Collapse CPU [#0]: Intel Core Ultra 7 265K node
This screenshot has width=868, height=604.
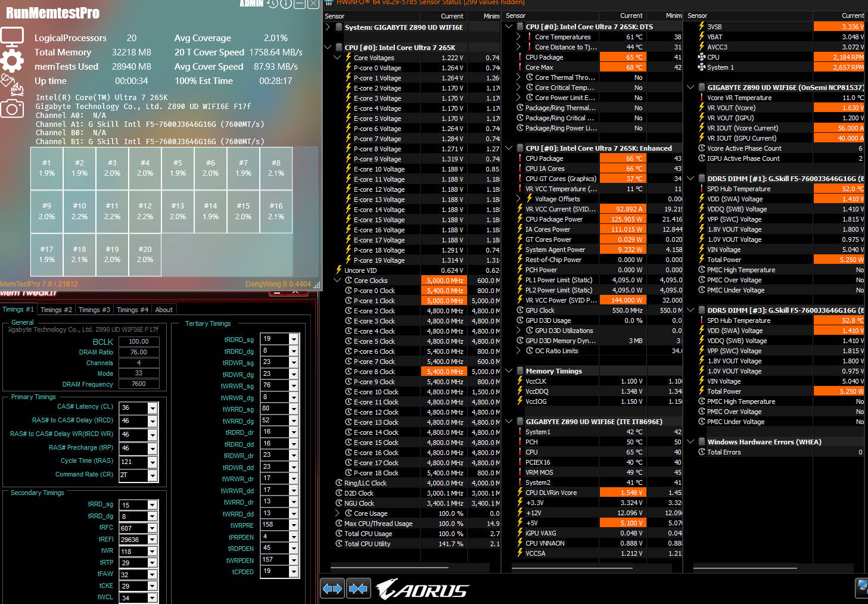(x=328, y=47)
